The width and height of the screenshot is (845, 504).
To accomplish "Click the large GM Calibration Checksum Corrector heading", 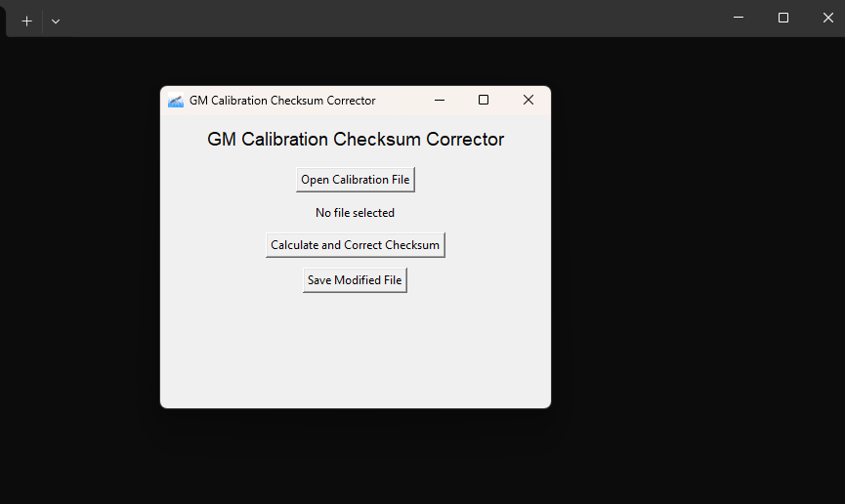I will [356, 140].
